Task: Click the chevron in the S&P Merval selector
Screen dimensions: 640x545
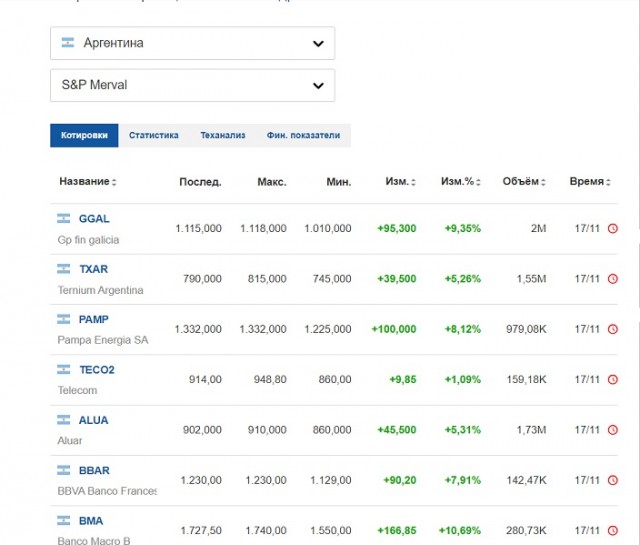Action: (318, 85)
